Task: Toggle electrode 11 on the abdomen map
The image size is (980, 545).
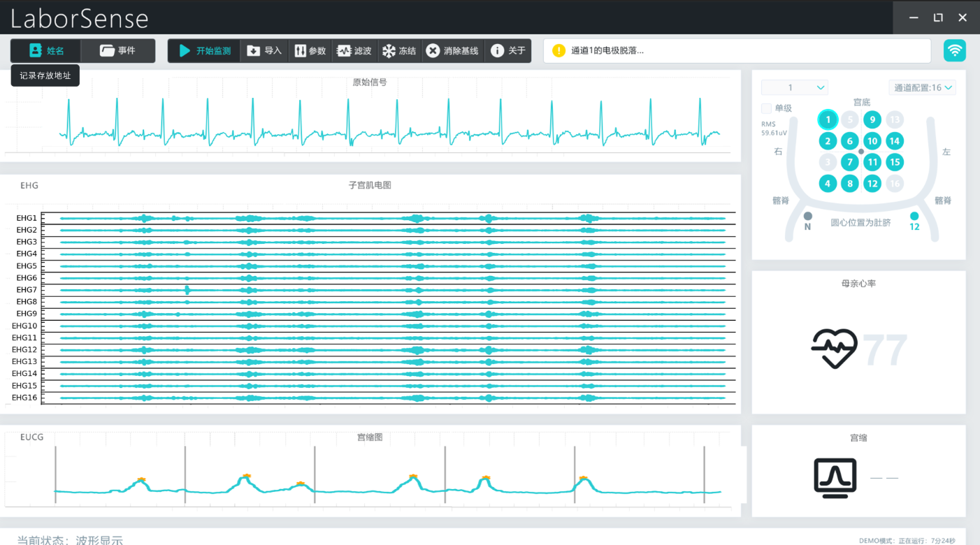Action: tap(872, 162)
